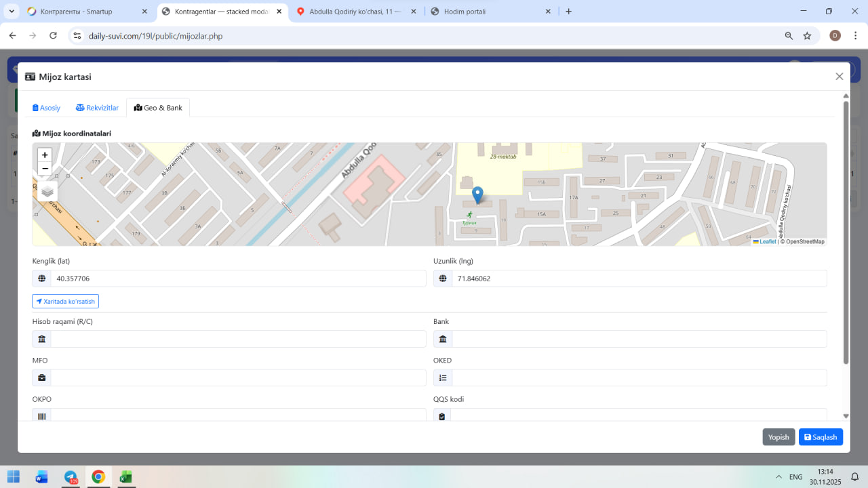Viewport: 868px width, 488px height.
Task: Click the Hisob raqami input field
Action: 237,339
